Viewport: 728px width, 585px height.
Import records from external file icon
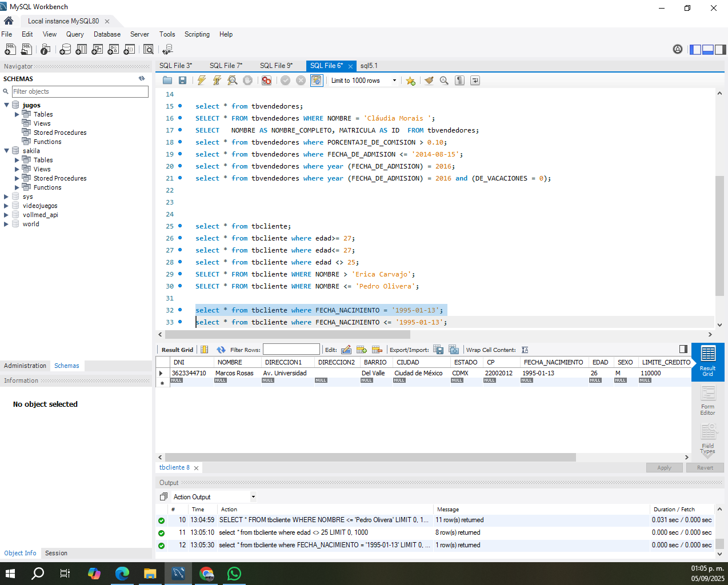(x=454, y=350)
